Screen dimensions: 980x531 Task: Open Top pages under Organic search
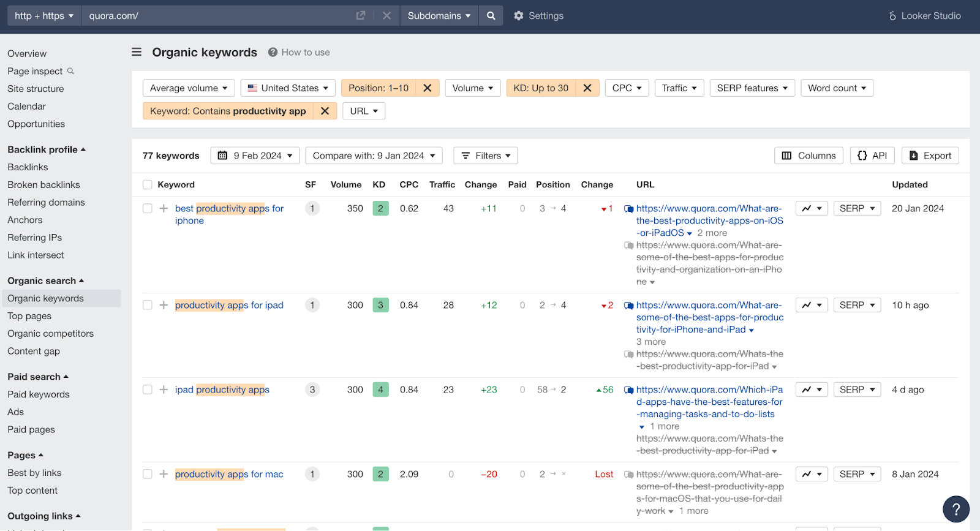29,316
